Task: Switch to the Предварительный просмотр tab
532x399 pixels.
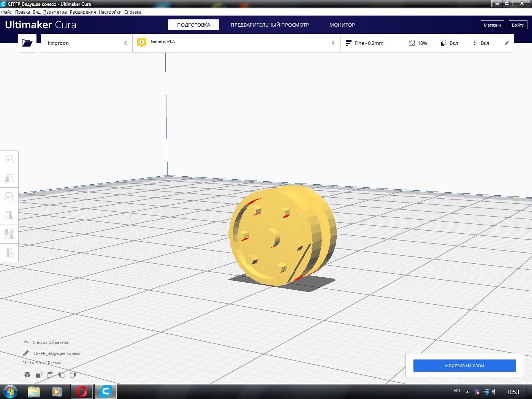Action: click(x=270, y=25)
